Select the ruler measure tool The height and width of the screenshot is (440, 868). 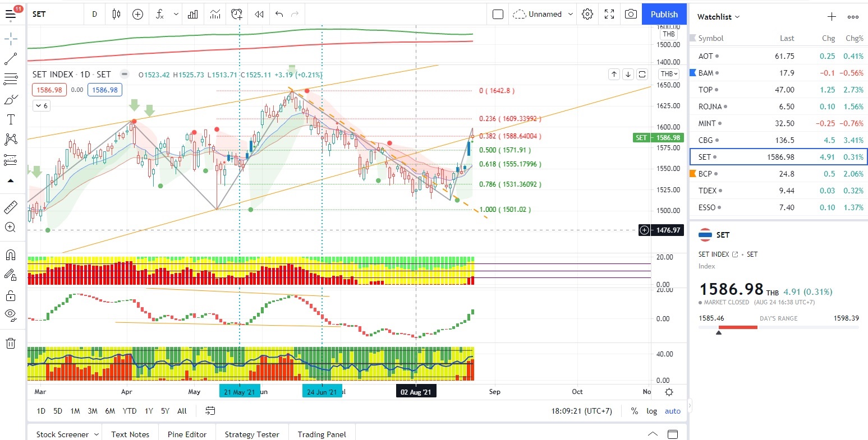[11, 207]
